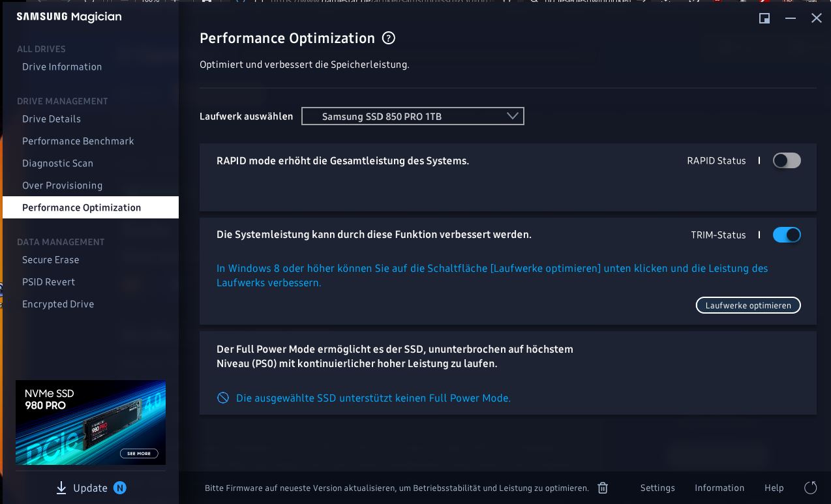Click the Systemleistung description text
The width and height of the screenshot is (831, 504).
tap(374, 234)
